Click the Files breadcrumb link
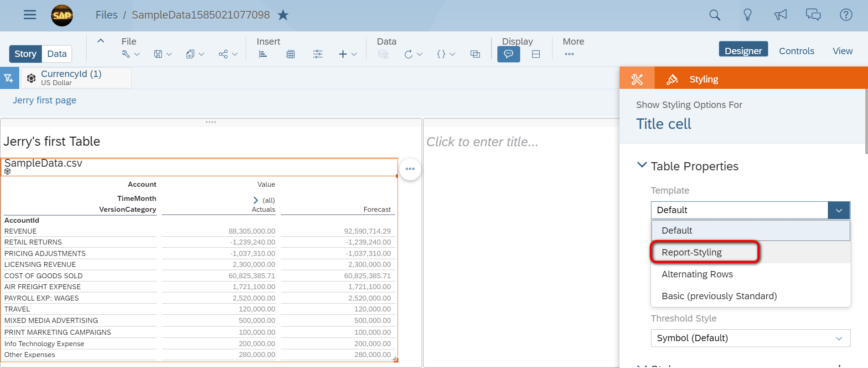Image resolution: width=868 pixels, height=368 pixels. [x=106, y=15]
